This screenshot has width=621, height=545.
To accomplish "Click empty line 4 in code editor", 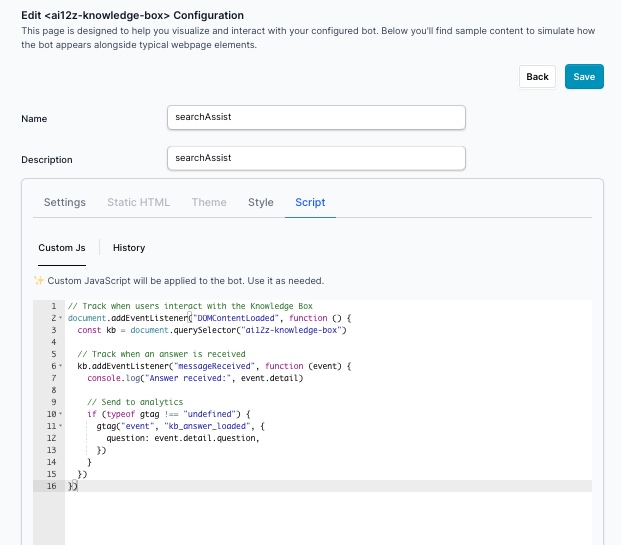I will coord(328,342).
